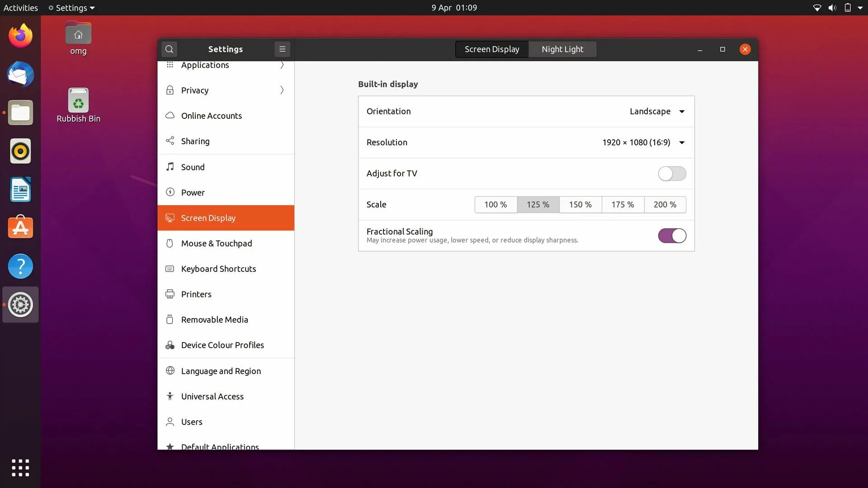
Task: Switch to the Night Light tab
Action: point(562,49)
